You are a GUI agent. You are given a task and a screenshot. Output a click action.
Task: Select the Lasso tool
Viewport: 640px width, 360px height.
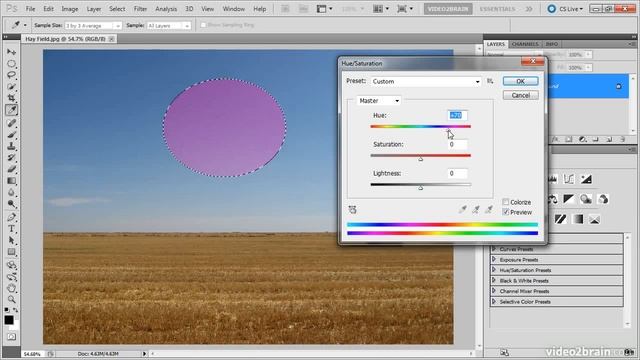pos(11,76)
